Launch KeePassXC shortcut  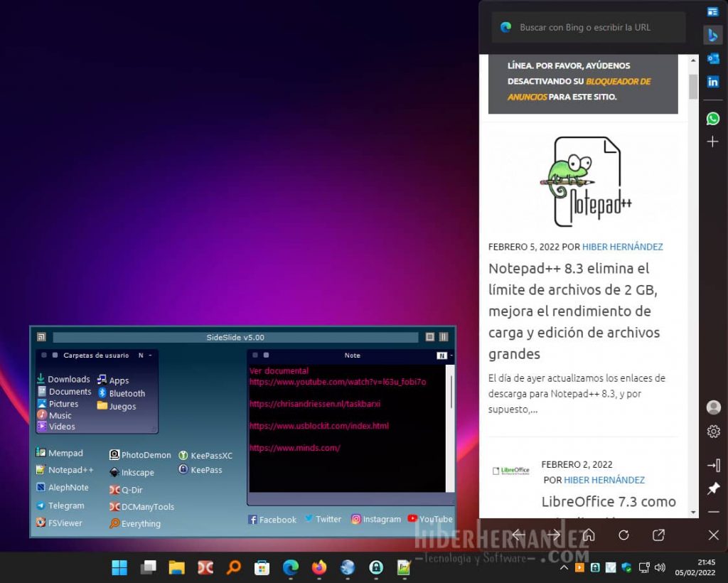pos(205,456)
